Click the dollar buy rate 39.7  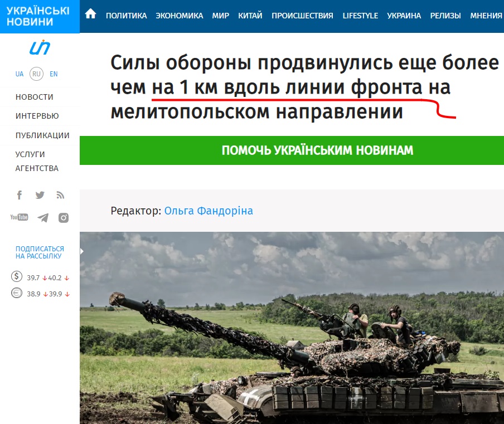tap(33, 277)
